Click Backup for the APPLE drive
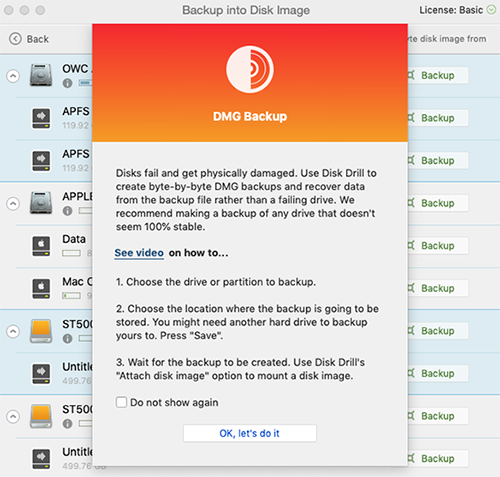 (438, 203)
